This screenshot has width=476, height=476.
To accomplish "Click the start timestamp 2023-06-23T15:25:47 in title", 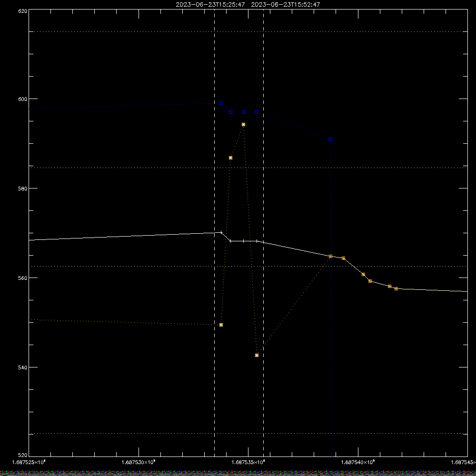I will point(210,5).
